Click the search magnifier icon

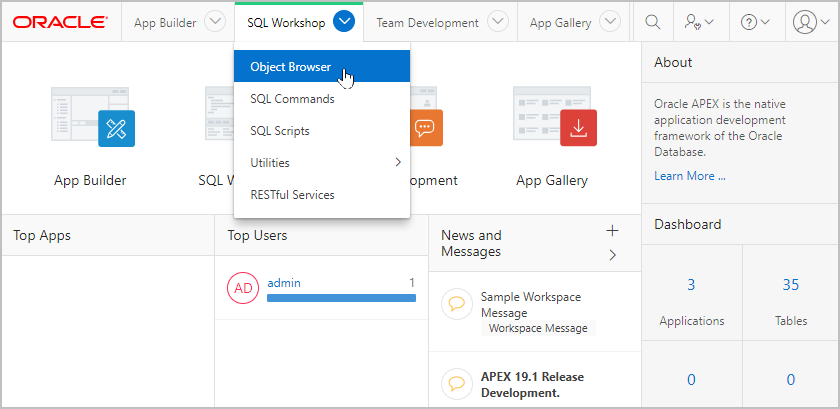click(x=652, y=23)
